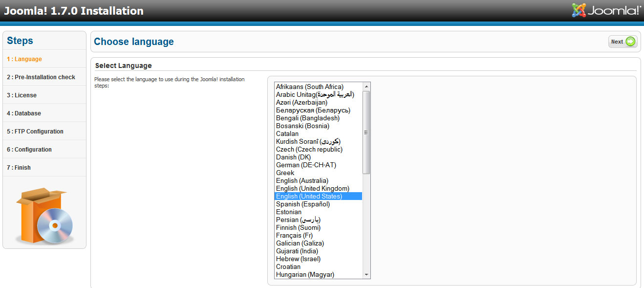Screen dimensions: 644x288
Task: Select Croatian language
Action: (319, 267)
